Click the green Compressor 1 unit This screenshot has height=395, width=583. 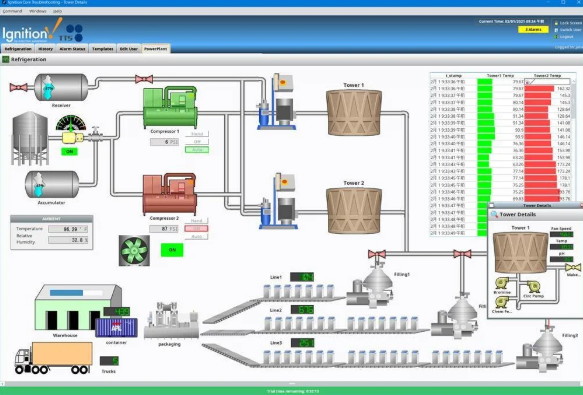[170, 107]
